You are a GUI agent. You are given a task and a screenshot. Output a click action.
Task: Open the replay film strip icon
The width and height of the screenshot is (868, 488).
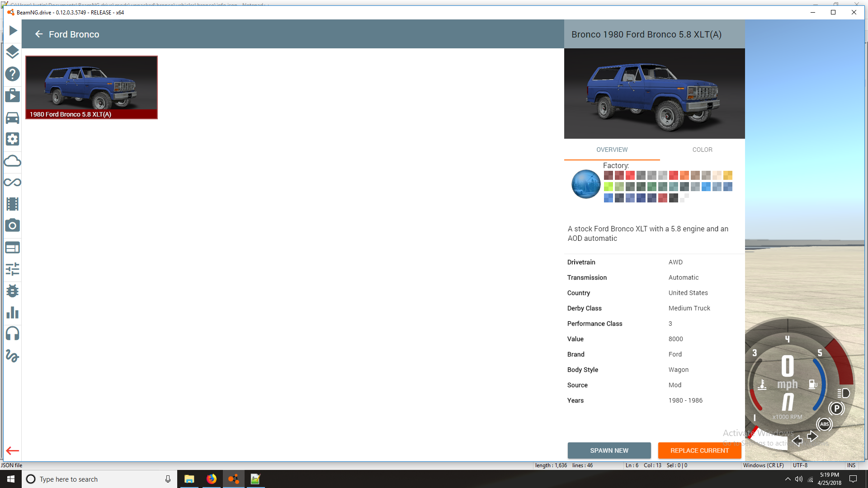(x=13, y=204)
